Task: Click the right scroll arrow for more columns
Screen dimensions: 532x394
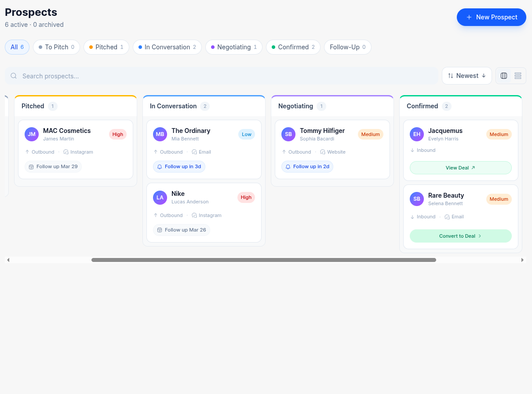Action: (523, 260)
